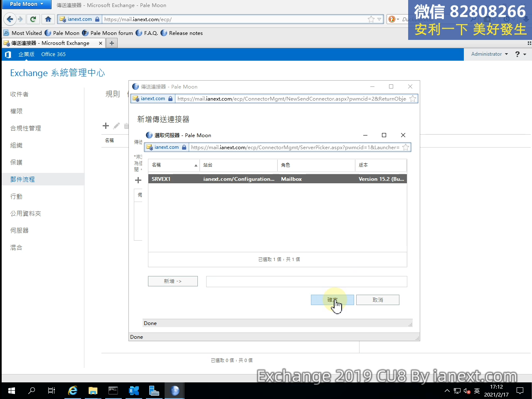Switch to the Office 365 header tab
Viewport: 532px width, 399px height.
coord(53,54)
